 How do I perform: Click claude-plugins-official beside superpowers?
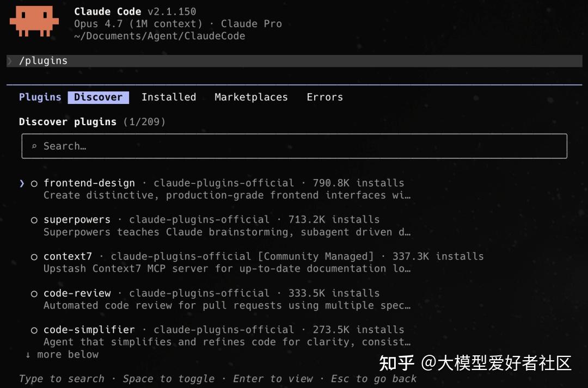[199, 220]
